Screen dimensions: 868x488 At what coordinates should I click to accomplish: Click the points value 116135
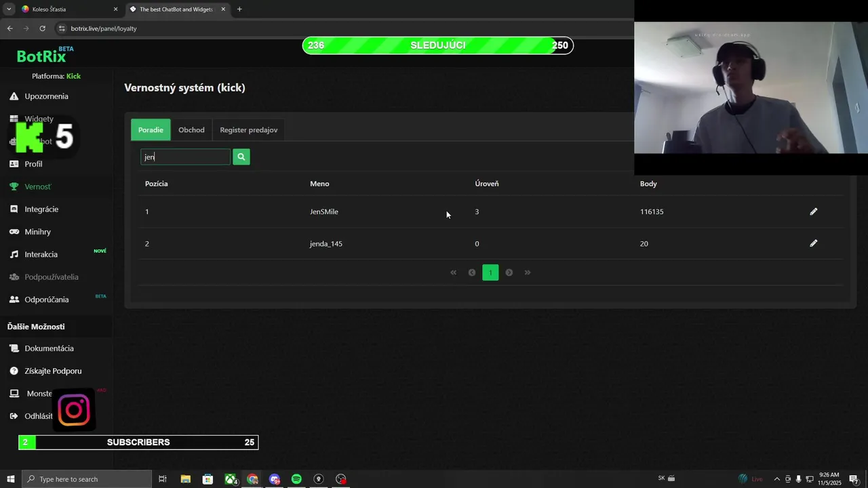tap(652, 211)
